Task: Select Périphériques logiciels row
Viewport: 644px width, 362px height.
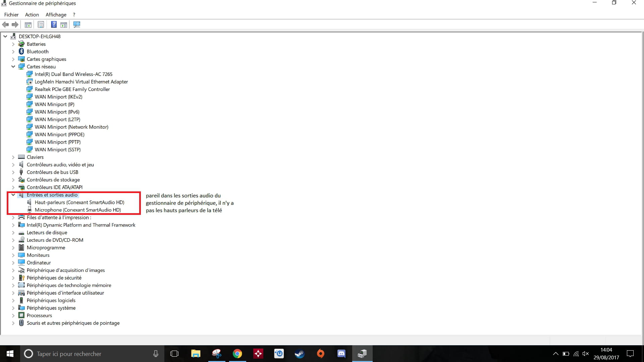Action: (x=51, y=300)
